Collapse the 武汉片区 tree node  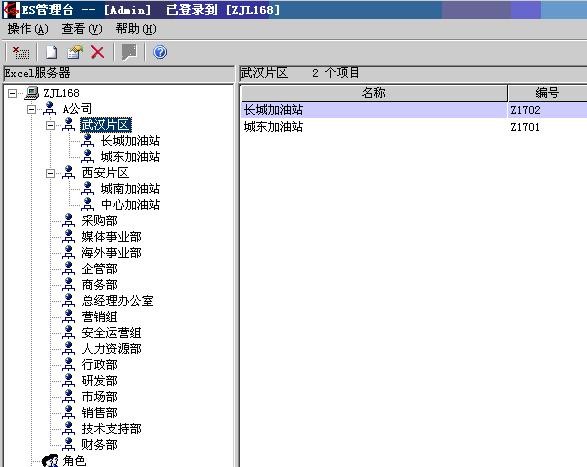pos(50,125)
